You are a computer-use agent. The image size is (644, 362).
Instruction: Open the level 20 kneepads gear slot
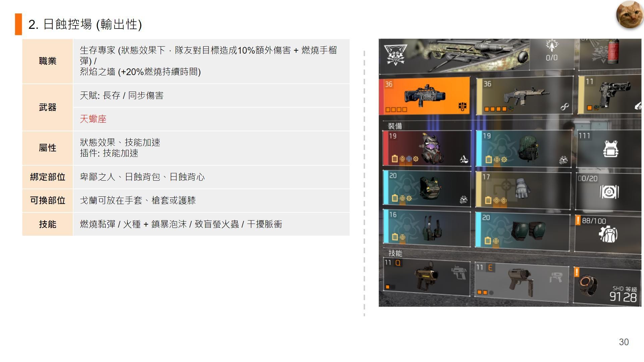point(523,231)
